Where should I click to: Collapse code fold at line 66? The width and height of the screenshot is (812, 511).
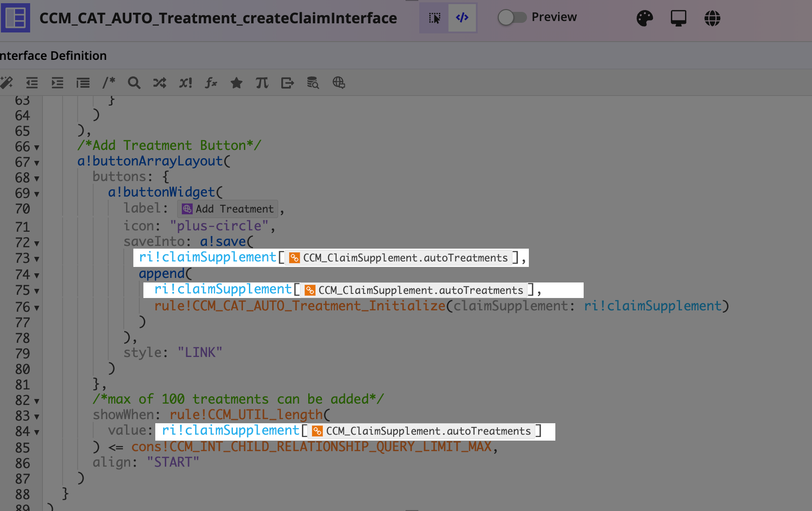[37, 148]
